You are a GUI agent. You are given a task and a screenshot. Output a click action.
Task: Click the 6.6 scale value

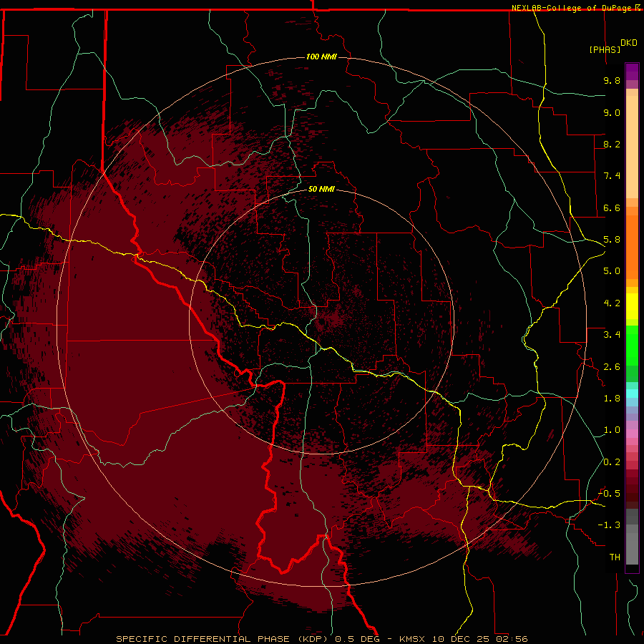coord(612,208)
